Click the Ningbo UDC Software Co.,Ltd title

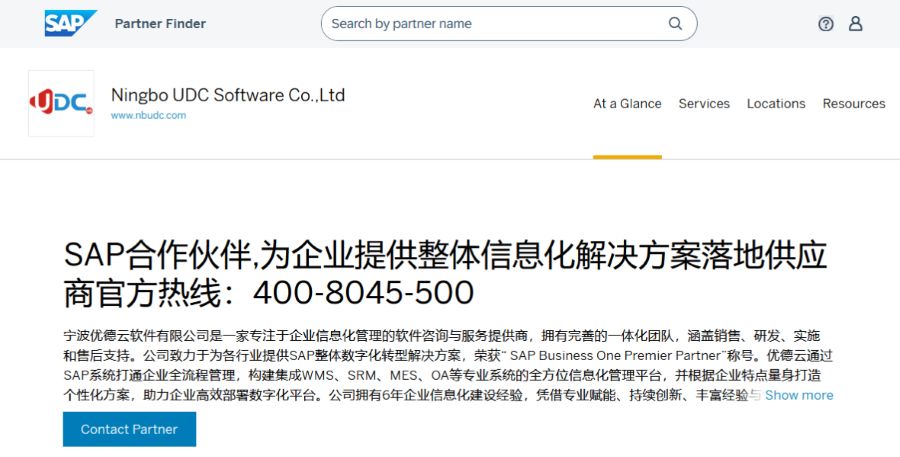pyautogui.click(x=228, y=95)
